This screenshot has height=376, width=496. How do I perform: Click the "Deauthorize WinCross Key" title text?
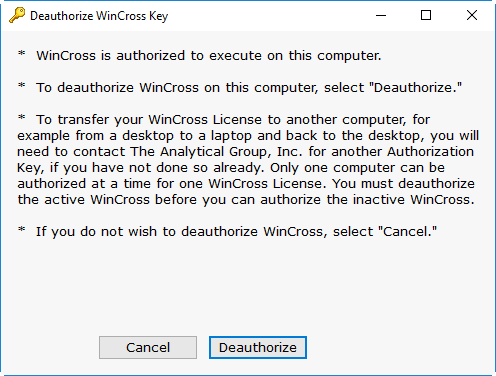pos(99,16)
